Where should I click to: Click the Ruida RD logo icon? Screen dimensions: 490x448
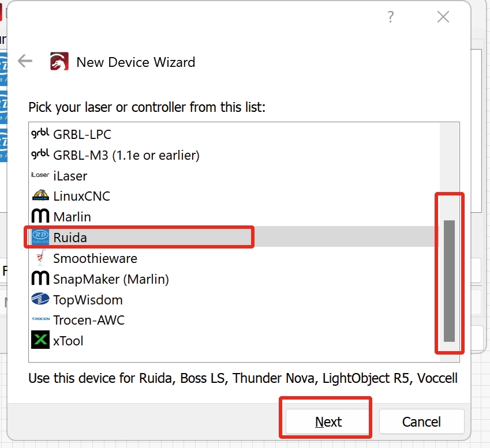(40, 237)
